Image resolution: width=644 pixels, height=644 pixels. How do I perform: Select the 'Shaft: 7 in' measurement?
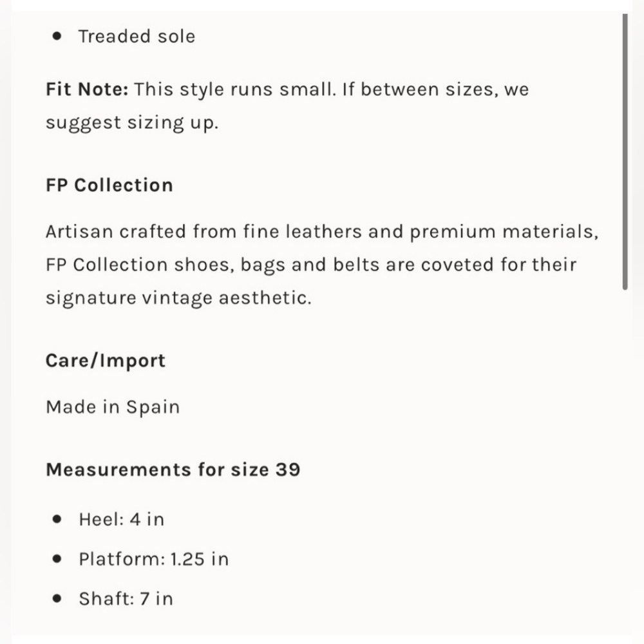(x=126, y=598)
